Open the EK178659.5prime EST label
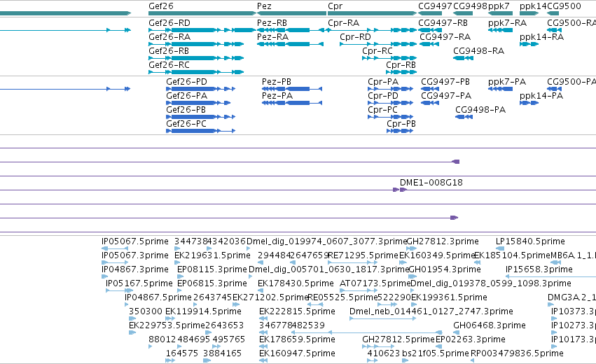Image resolution: width=596 pixels, height=364 pixels. (297, 339)
